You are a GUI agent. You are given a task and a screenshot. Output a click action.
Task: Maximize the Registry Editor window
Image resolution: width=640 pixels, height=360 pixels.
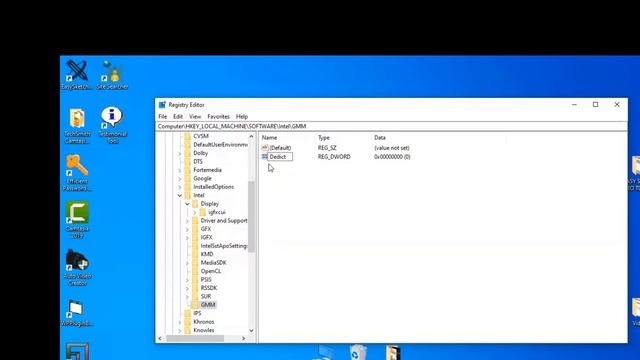click(x=596, y=105)
